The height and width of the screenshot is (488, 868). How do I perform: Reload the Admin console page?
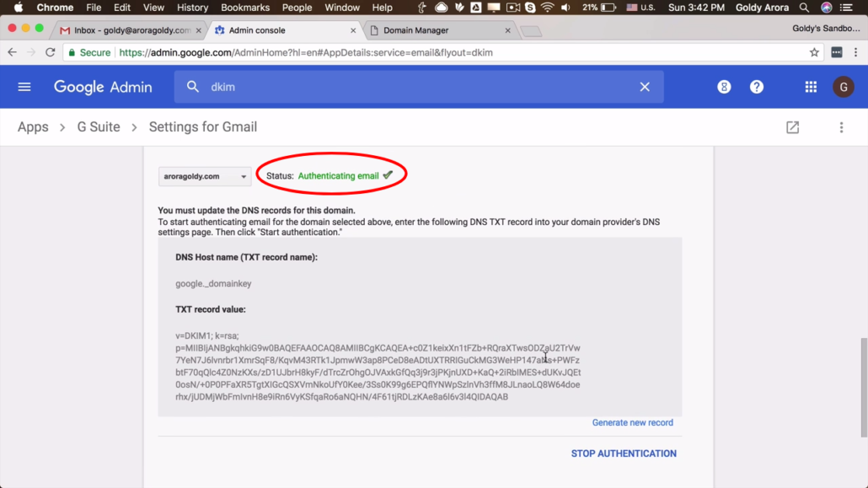point(51,52)
